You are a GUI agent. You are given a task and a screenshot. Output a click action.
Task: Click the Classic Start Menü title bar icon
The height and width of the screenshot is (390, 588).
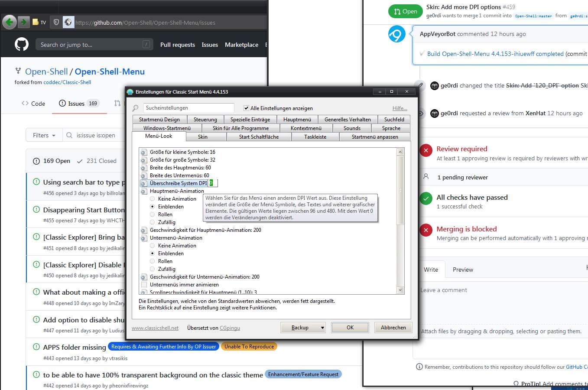[x=130, y=92]
